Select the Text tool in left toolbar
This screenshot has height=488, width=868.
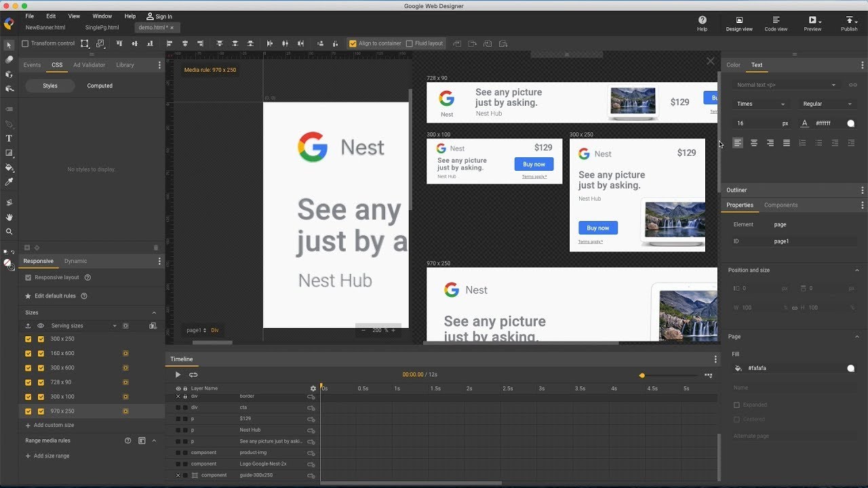[x=9, y=138]
